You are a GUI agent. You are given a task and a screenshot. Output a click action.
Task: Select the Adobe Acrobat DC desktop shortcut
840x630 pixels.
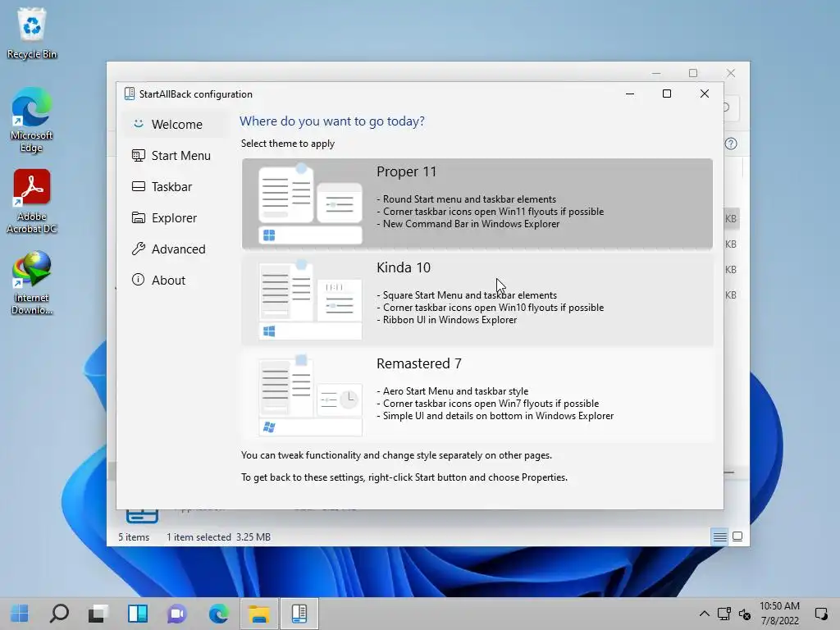click(x=32, y=202)
